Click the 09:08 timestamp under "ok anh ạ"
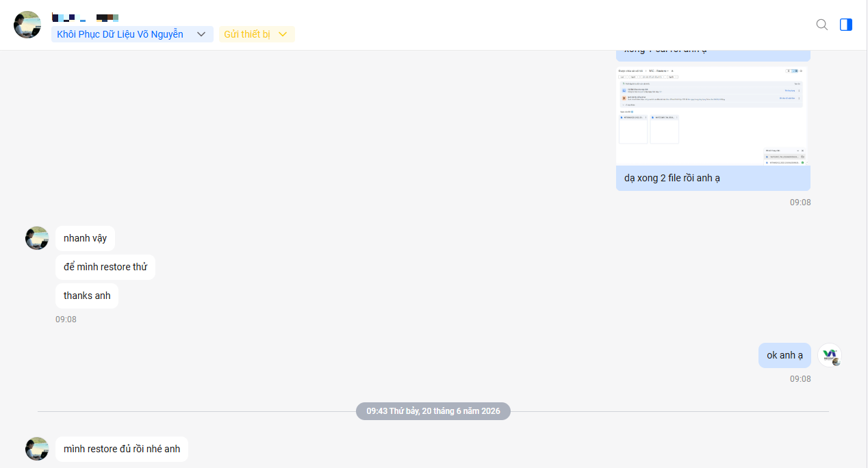The width and height of the screenshot is (868, 468). click(x=800, y=379)
